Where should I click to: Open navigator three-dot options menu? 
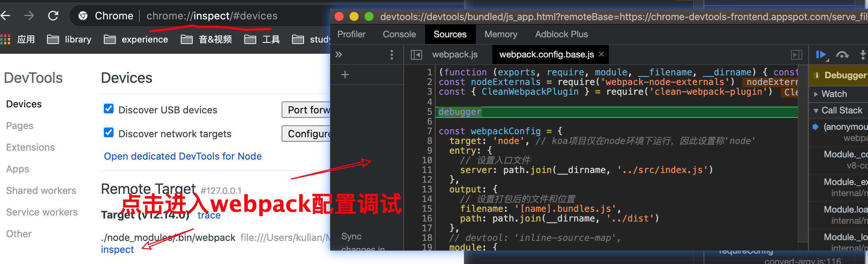[x=391, y=55]
